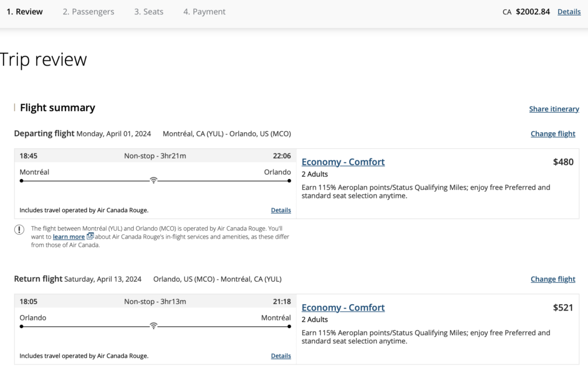Image resolution: width=588 pixels, height=368 pixels.
Task: Click the Share itinerary link
Action: tap(554, 109)
